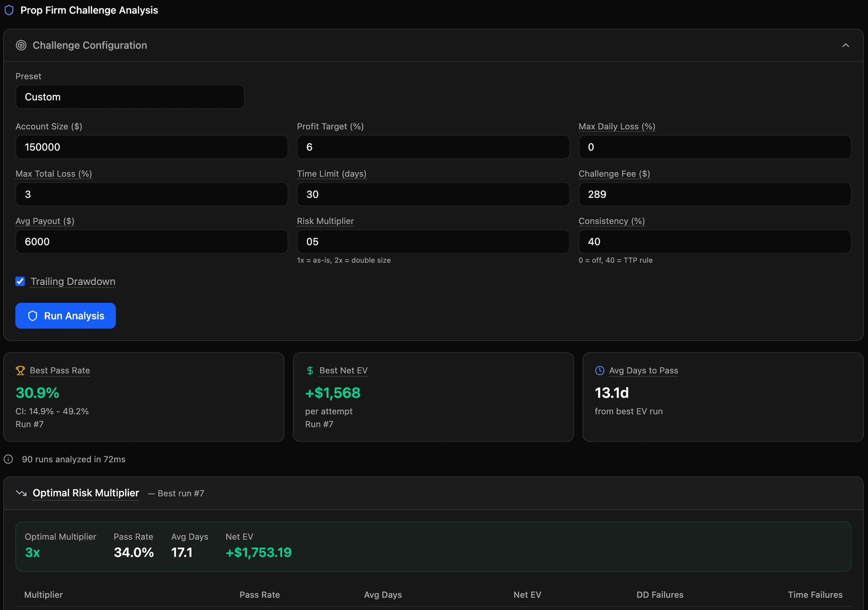The image size is (868, 610).
Task: Click the Best Net EV label
Action: (344, 371)
